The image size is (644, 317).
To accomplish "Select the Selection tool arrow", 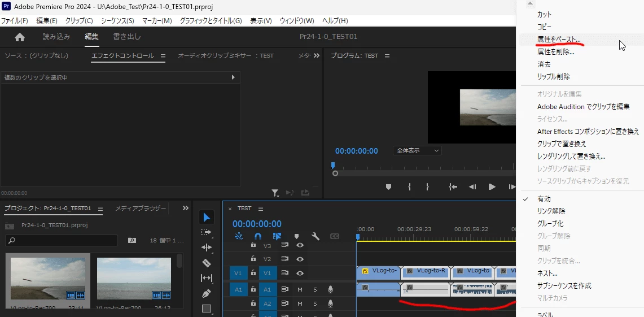I will tap(207, 218).
